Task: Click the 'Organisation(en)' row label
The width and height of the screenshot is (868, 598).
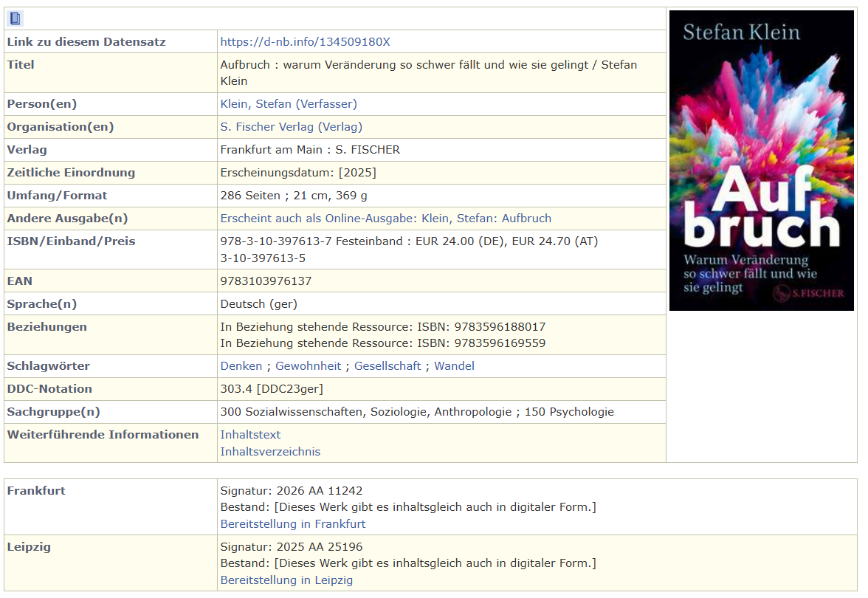Action: [61, 127]
